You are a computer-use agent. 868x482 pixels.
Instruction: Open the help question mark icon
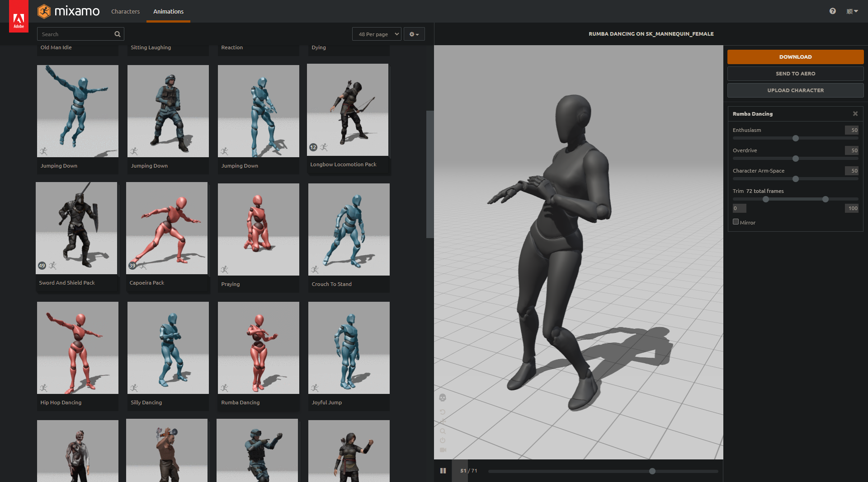pyautogui.click(x=833, y=11)
